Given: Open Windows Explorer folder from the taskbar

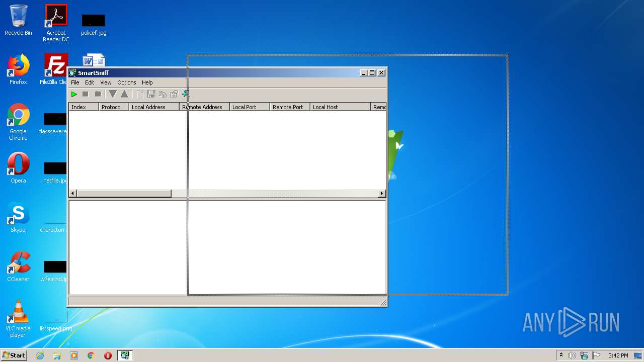Looking at the screenshot, I should (x=57, y=355).
